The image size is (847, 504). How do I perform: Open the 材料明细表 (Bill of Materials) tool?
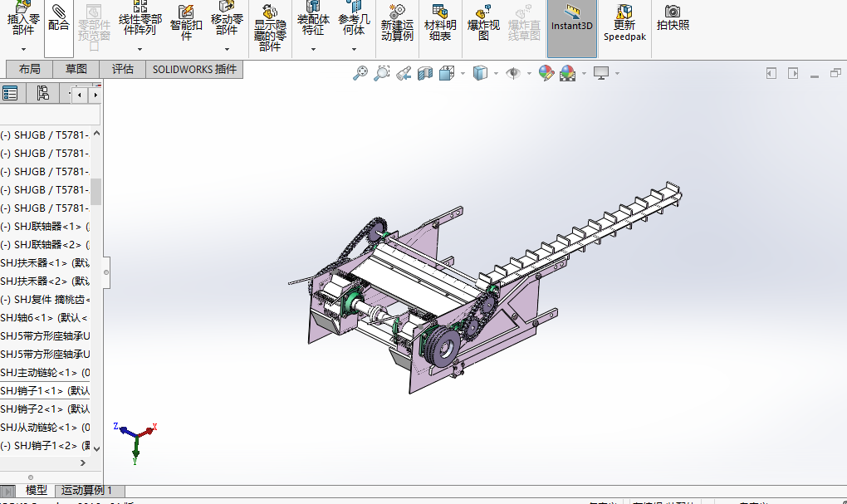tap(440, 24)
